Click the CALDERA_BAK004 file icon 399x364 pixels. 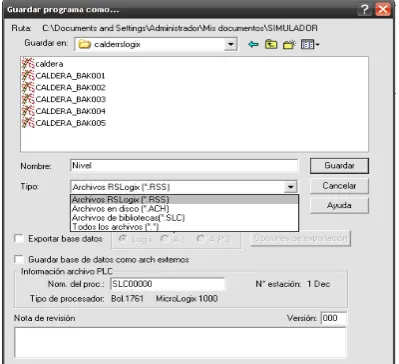point(28,111)
